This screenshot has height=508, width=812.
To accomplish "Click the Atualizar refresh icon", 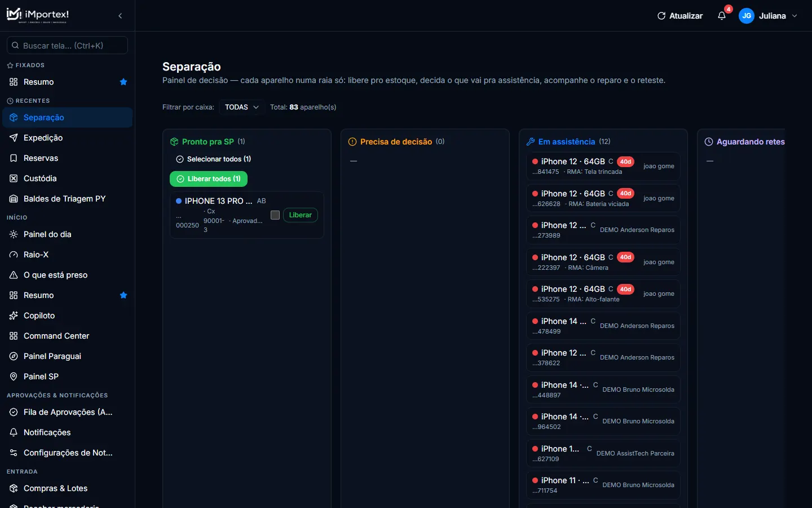I will click(661, 16).
